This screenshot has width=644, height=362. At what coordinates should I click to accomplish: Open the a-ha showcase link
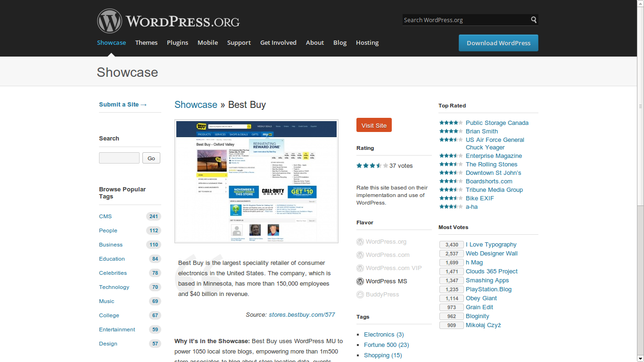(471, 207)
